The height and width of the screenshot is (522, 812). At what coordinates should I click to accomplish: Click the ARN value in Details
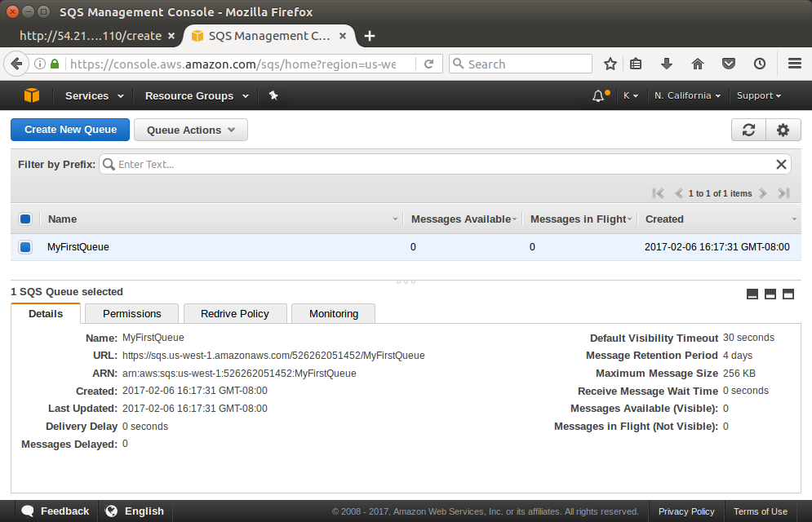(x=239, y=374)
